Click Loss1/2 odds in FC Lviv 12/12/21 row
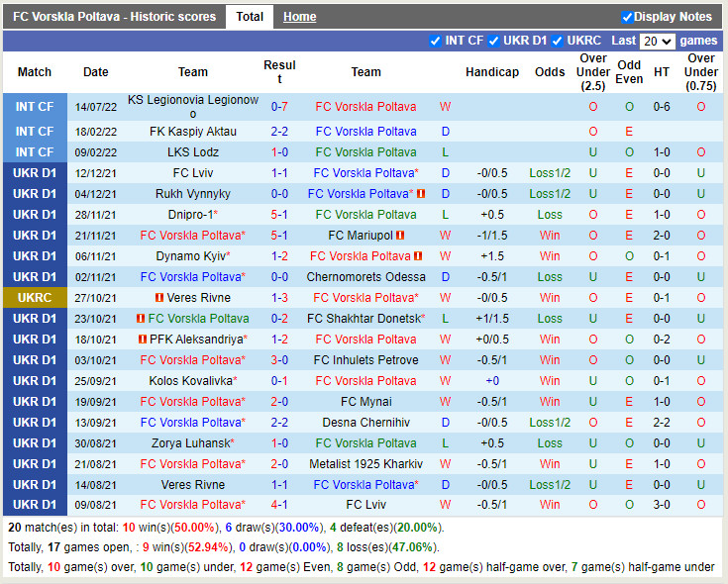The height and width of the screenshot is (584, 728). point(550,173)
